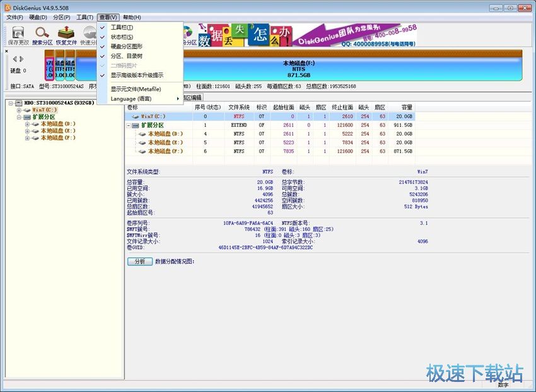Click the 查看(V) menu header
Image resolution: width=536 pixels, height=392 pixels.
point(108,18)
